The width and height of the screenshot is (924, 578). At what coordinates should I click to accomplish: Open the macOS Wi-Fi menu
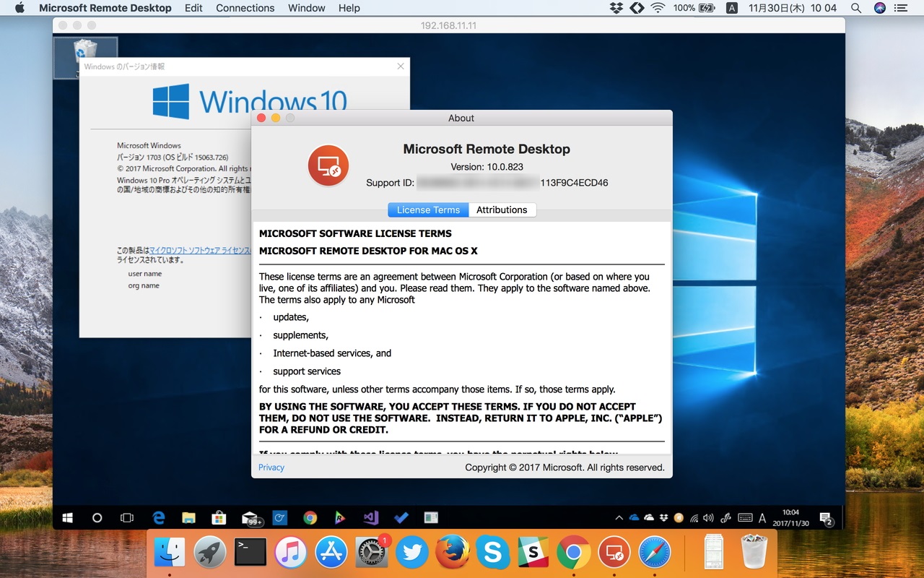tap(658, 8)
